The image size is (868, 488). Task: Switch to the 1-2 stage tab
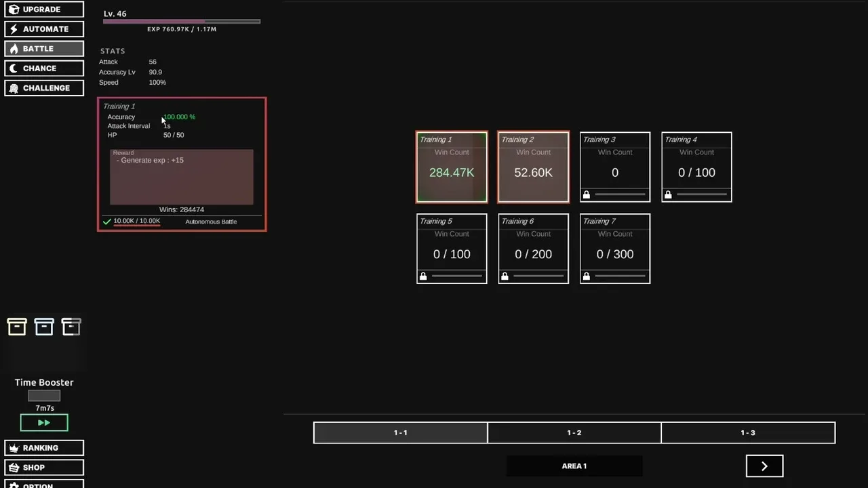tap(574, 432)
